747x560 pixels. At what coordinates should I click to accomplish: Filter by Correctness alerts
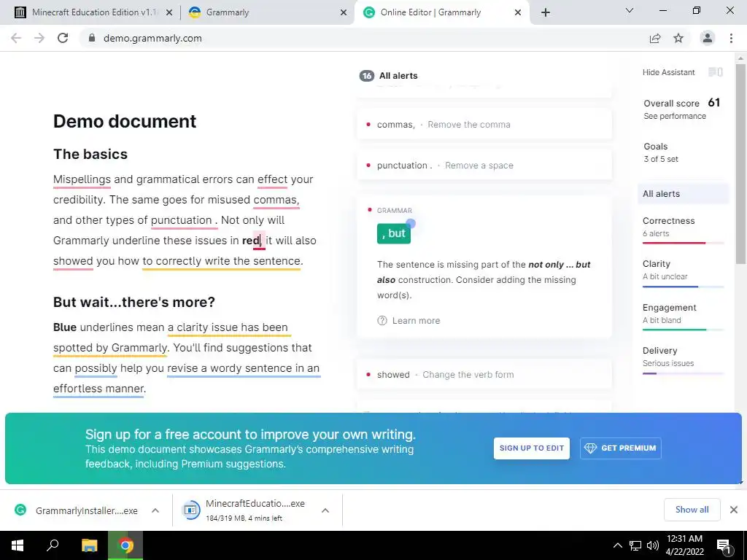tap(683, 229)
